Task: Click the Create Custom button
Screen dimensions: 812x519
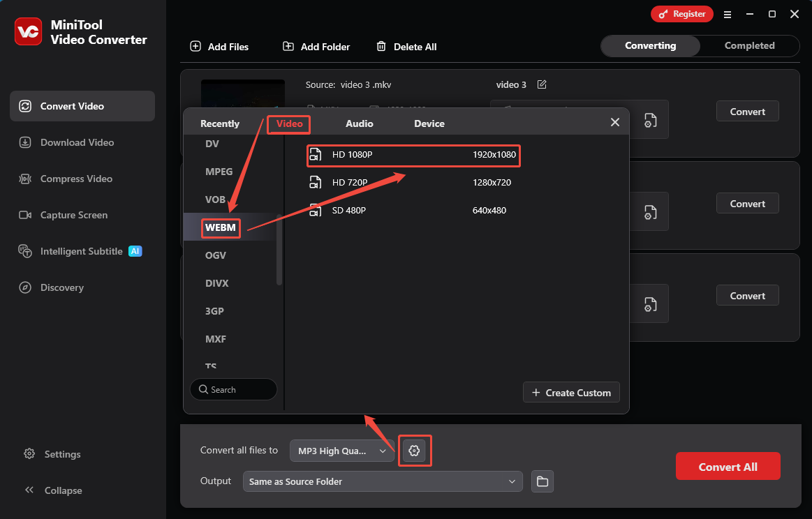Action: pos(571,392)
